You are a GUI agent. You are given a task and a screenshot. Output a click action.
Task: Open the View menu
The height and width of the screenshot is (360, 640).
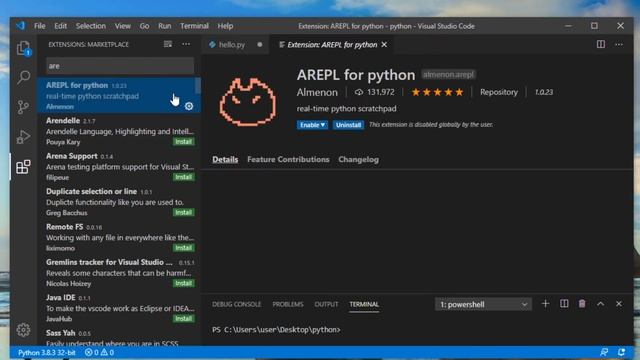122,26
